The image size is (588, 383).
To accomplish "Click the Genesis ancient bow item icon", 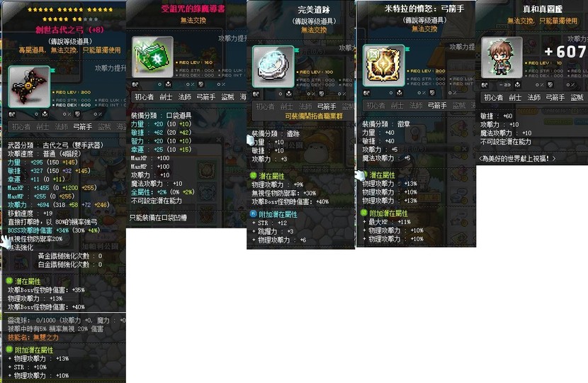I will 29,87.
